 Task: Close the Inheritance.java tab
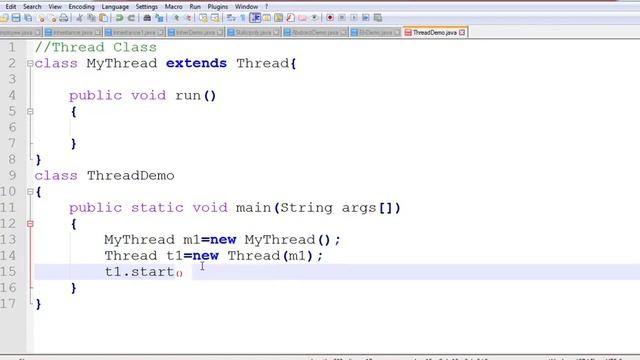(x=98, y=32)
